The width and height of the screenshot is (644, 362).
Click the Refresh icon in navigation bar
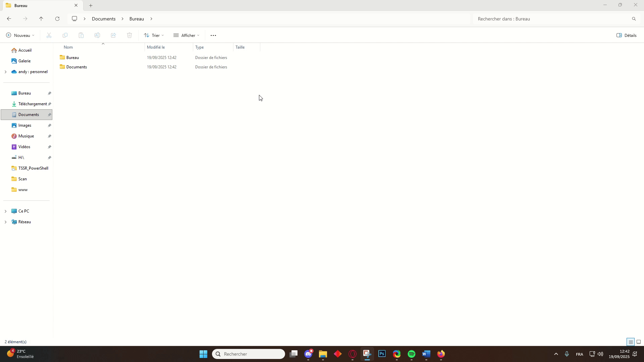click(57, 19)
